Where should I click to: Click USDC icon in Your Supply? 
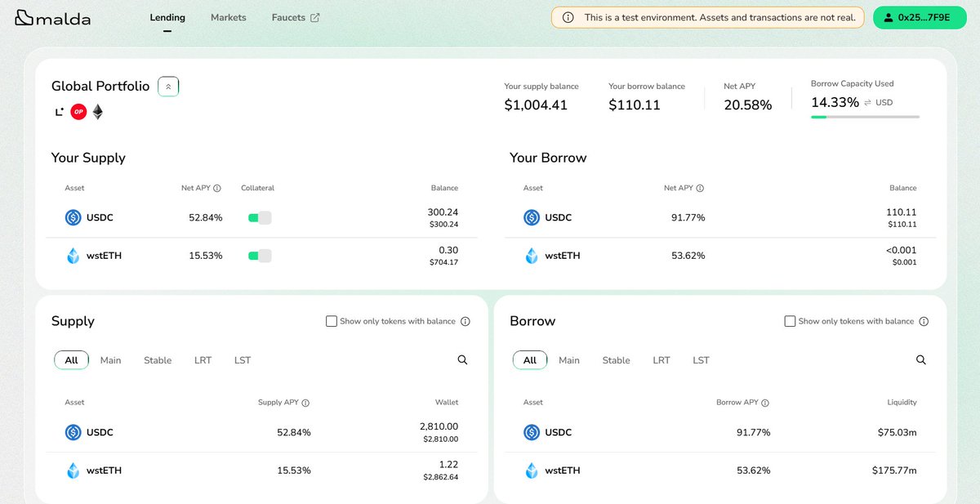point(73,217)
